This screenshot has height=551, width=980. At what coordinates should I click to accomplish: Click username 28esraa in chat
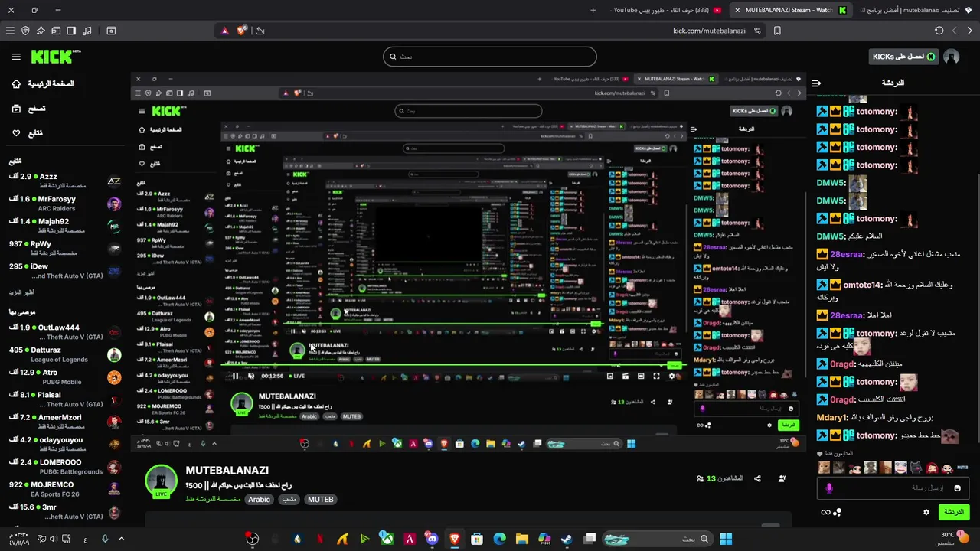point(848,254)
